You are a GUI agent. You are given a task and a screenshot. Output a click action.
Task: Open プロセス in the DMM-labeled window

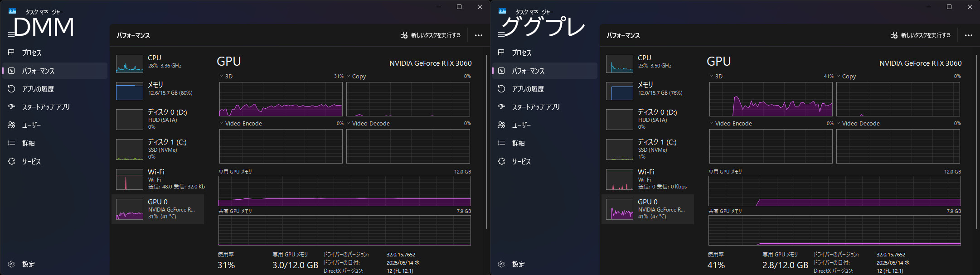point(32,53)
